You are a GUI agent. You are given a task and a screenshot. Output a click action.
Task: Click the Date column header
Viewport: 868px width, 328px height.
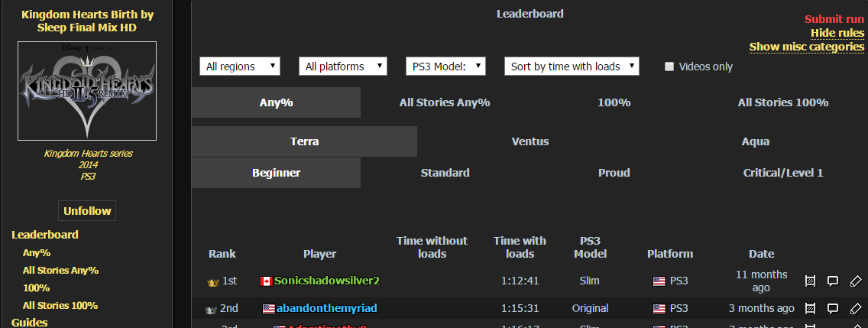tap(761, 254)
